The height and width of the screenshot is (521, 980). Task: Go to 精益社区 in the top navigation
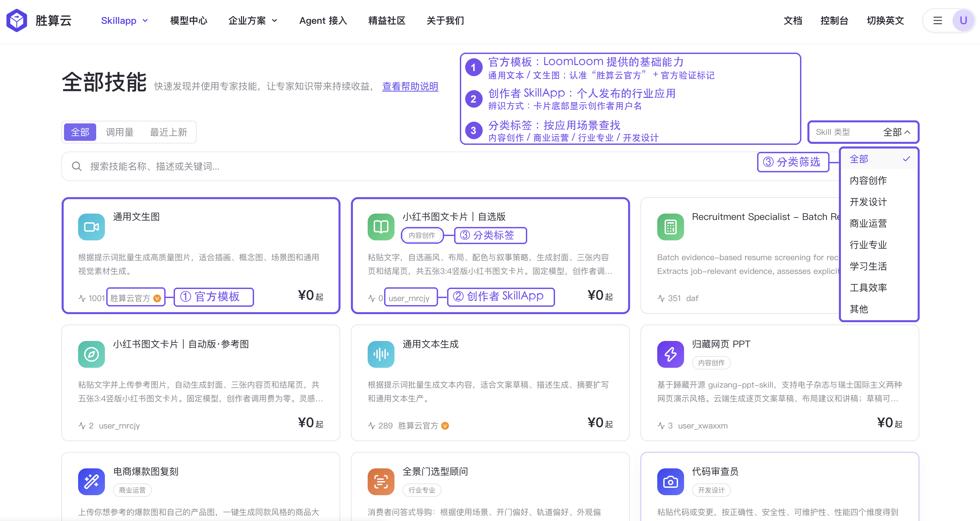(387, 20)
